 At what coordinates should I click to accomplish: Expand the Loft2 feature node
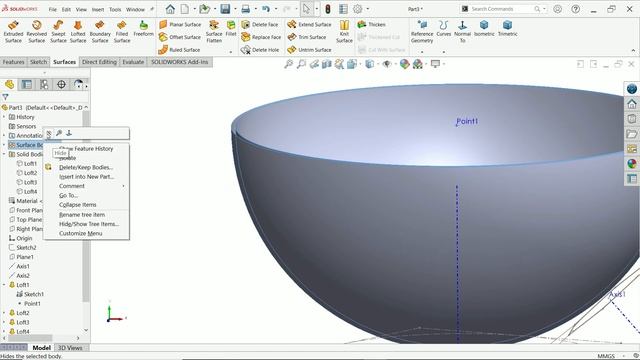pyautogui.click(x=4, y=313)
